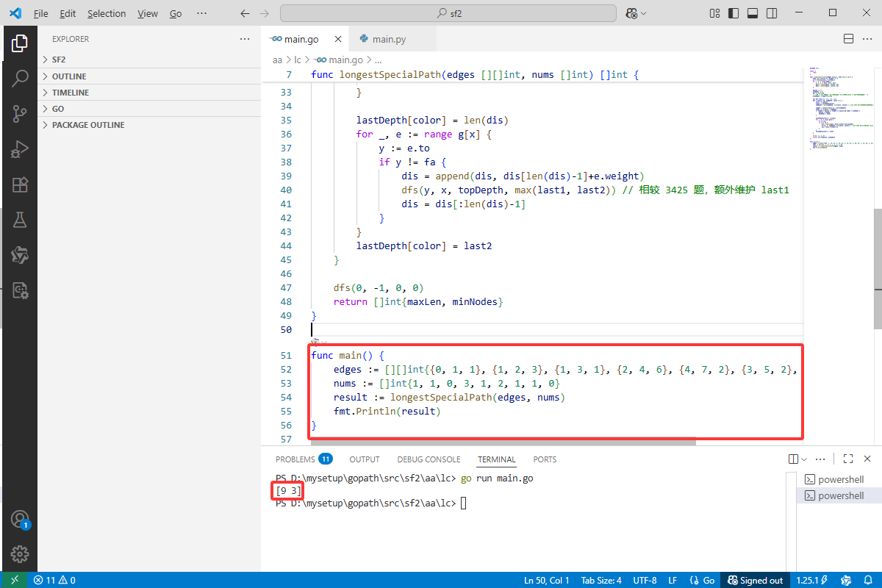Open the Accounts icon with badge 1
882x588 pixels.
[20, 520]
